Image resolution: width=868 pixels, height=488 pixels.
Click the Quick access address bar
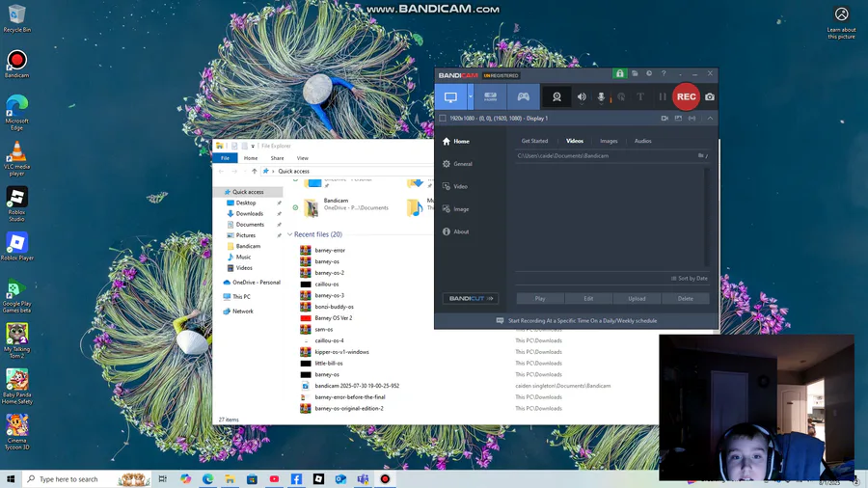tap(347, 172)
